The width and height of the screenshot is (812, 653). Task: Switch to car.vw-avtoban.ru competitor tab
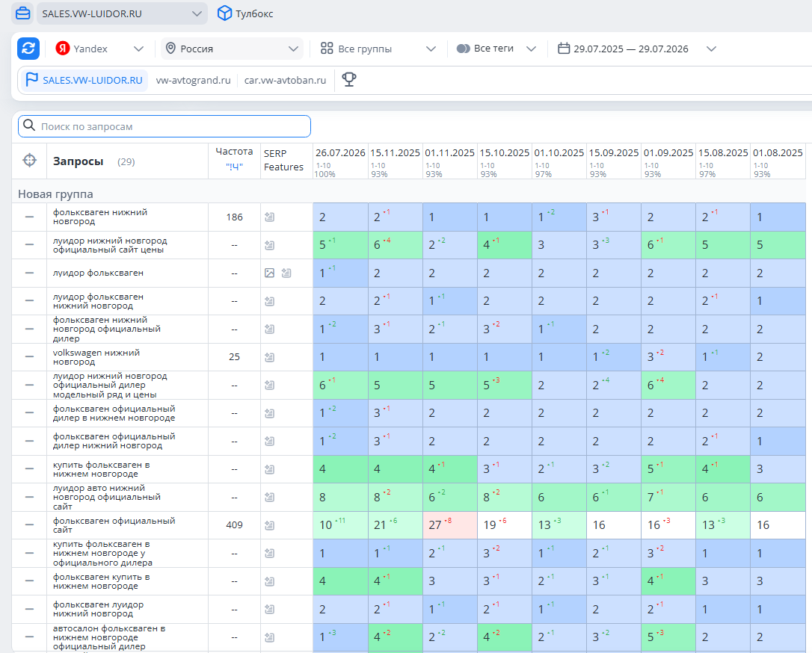point(286,80)
